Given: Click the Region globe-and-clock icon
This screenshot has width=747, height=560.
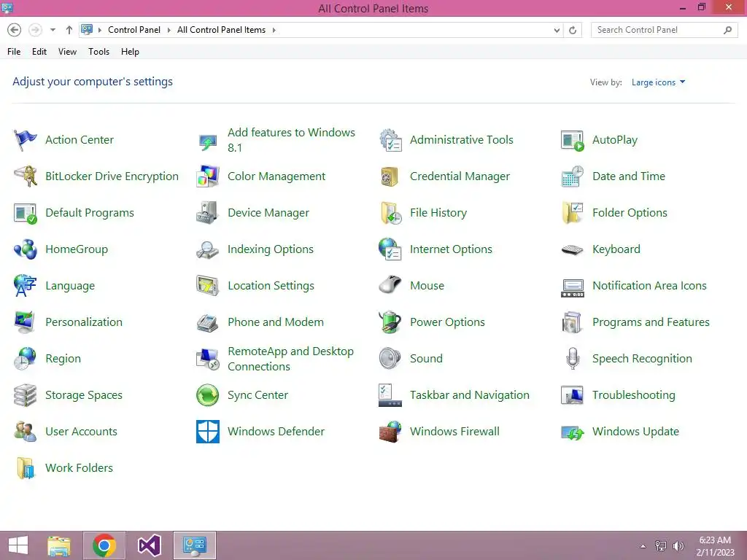Looking at the screenshot, I should point(26,359).
